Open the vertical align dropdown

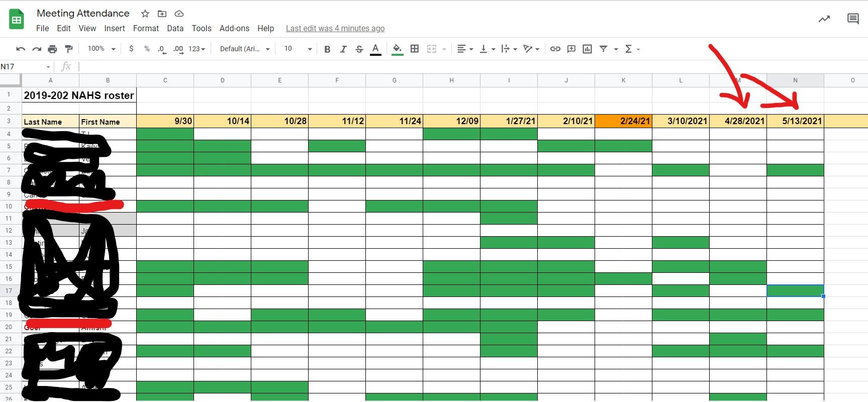pyautogui.click(x=487, y=49)
